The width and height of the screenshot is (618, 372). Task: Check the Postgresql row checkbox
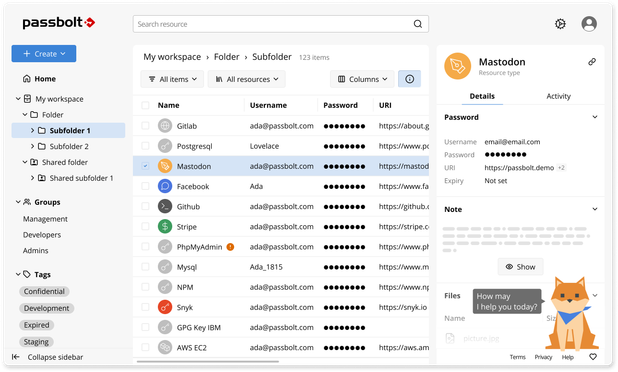(145, 146)
